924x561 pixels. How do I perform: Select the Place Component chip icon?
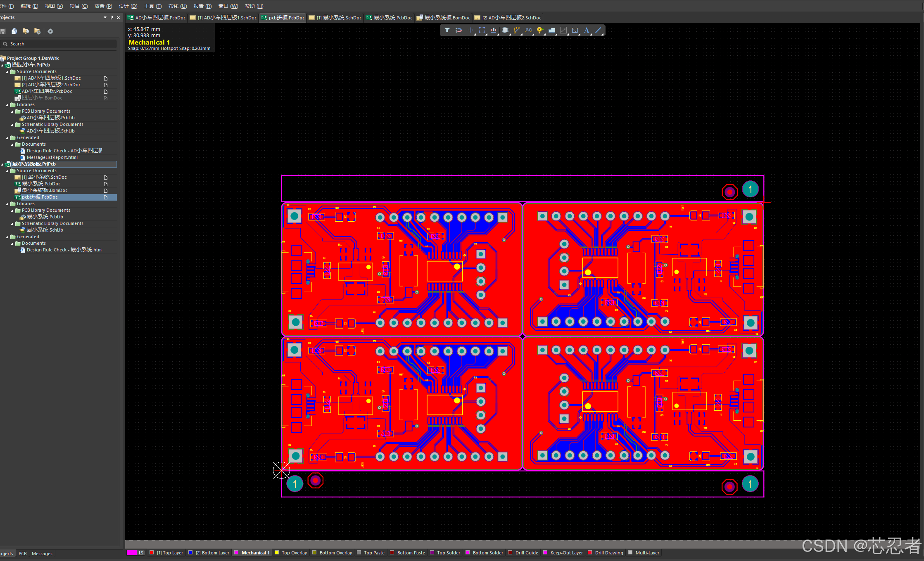pos(505,30)
